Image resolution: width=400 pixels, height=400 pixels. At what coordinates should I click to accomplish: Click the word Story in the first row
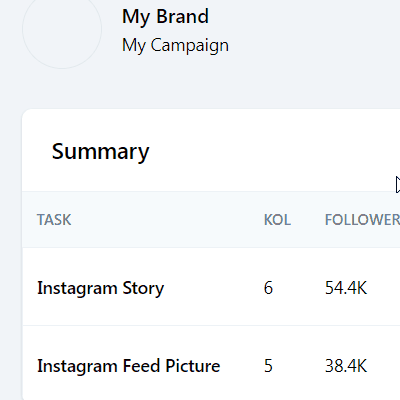click(143, 288)
